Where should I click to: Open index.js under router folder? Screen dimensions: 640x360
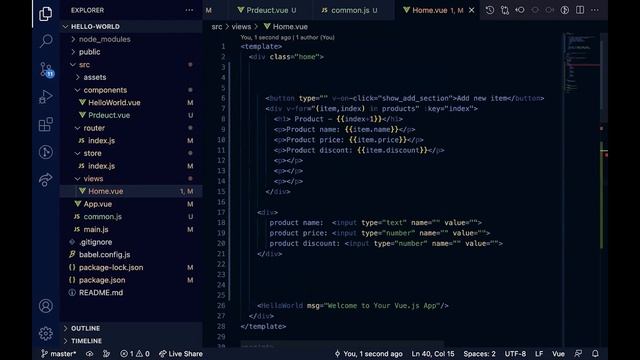pos(131,140)
